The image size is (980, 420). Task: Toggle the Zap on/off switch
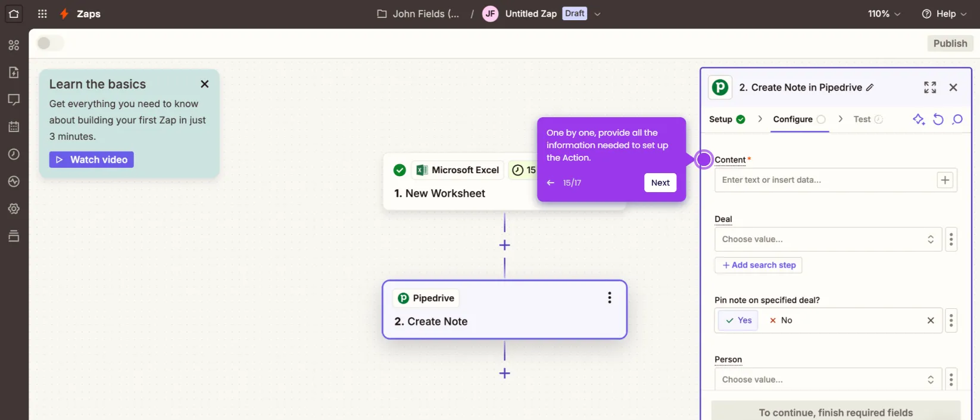[50, 43]
